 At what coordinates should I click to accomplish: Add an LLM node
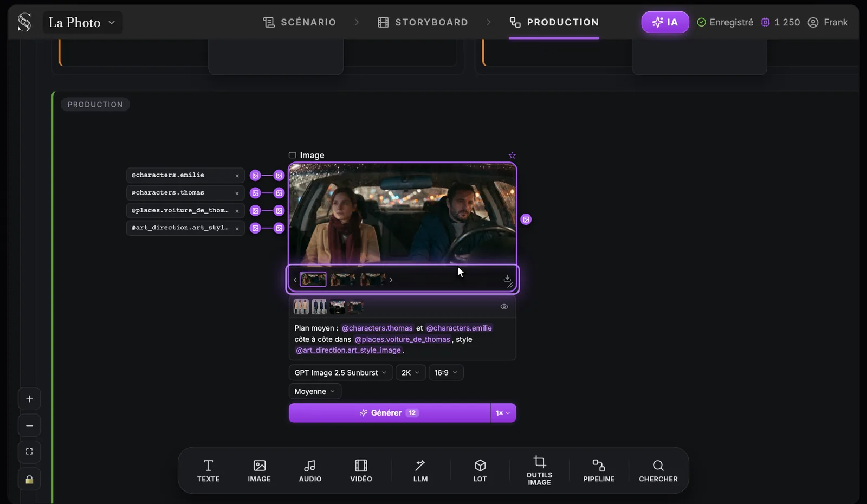click(420, 470)
